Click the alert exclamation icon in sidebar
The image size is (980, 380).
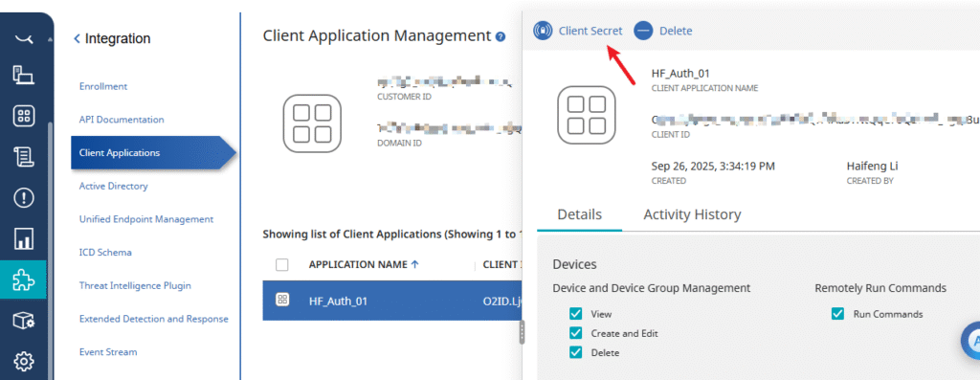click(x=24, y=198)
